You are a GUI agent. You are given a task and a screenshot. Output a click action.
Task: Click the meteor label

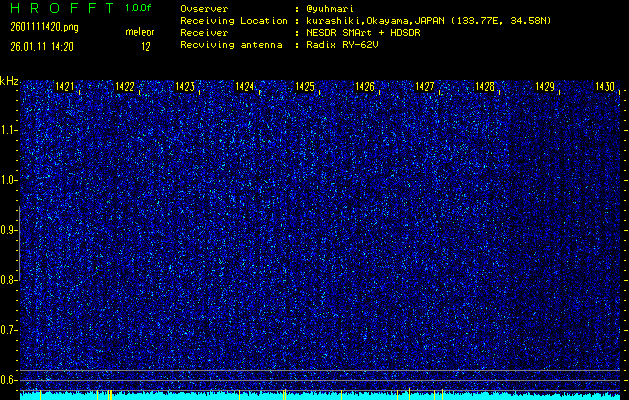pos(139,32)
